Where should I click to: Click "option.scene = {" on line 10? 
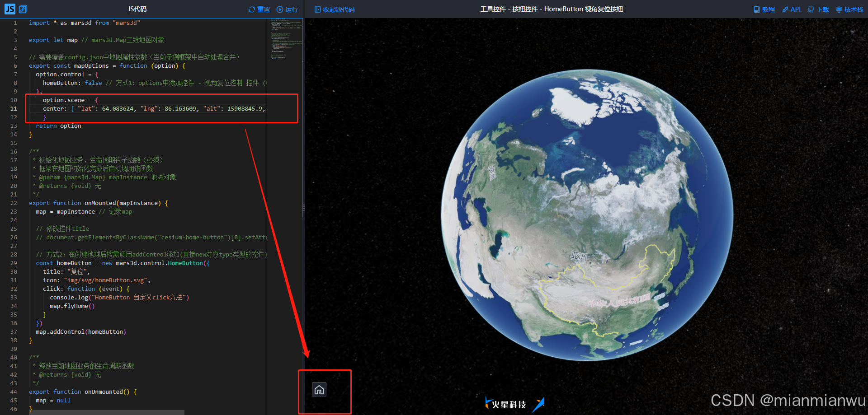pos(71,100)
